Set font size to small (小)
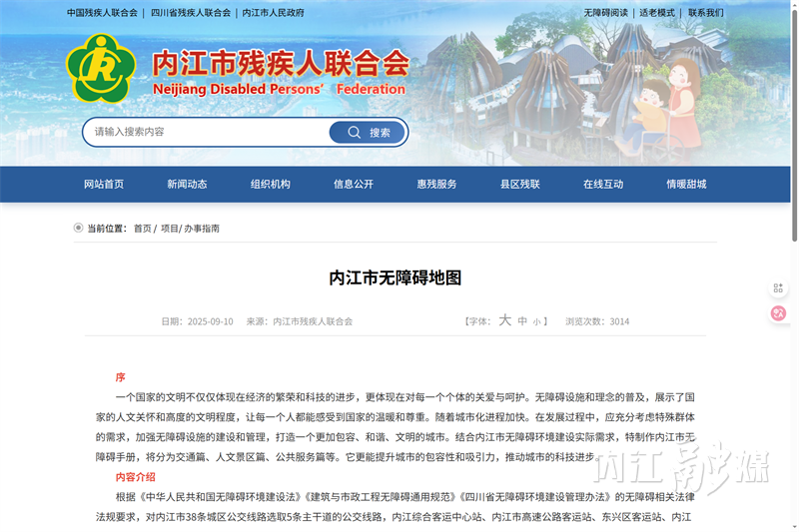Viewport: 799px width, 532px height. tap(536, 321)
